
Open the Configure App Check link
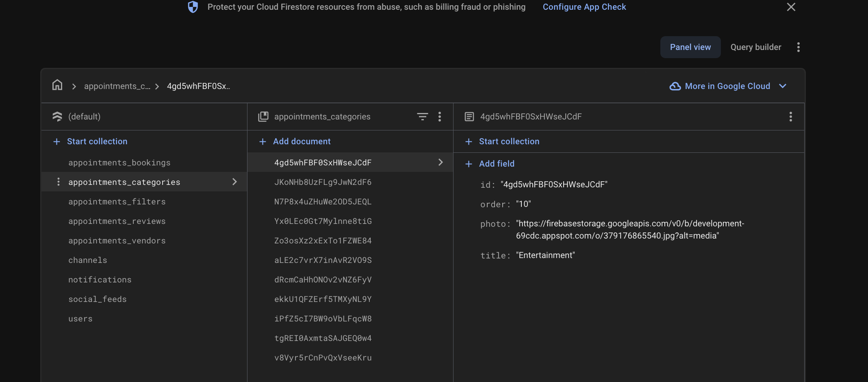click(x=584, y=7)
